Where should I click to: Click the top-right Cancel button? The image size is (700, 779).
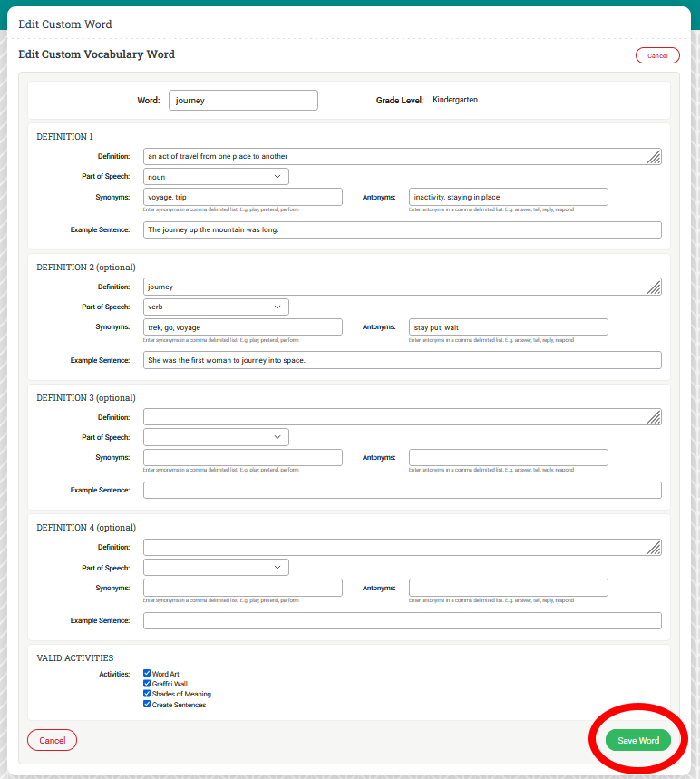pyautogui.click(x=657, y=55)
